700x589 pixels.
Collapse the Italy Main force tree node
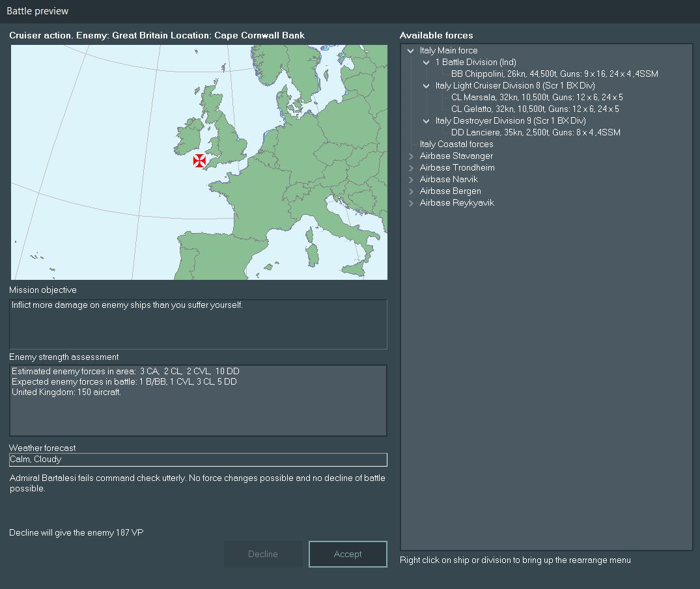point(411,51)
